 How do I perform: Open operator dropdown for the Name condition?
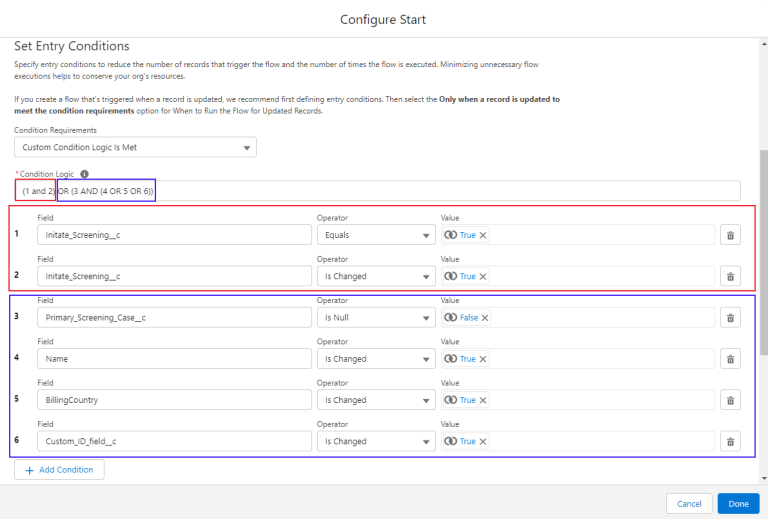[376, 359]
